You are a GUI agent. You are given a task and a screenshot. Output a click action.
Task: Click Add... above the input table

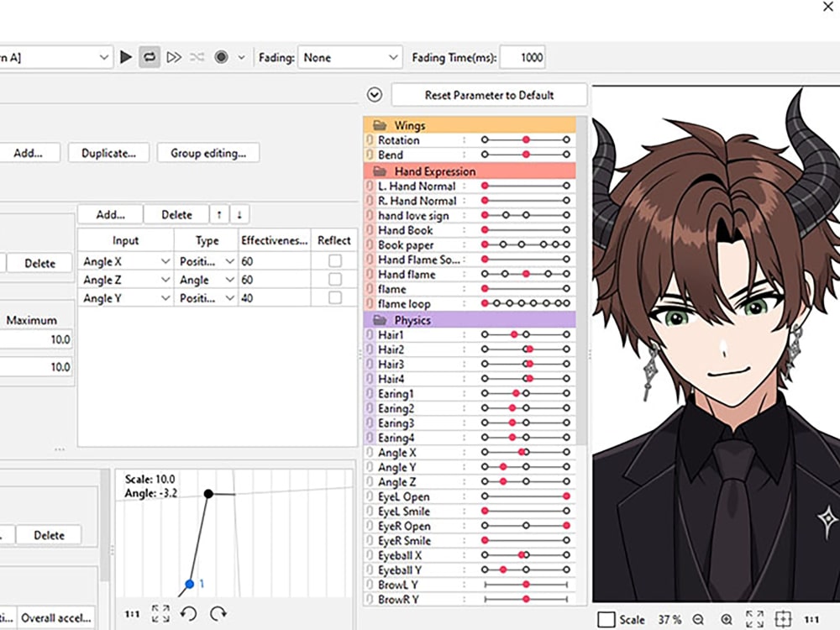(x=110, y=214)
